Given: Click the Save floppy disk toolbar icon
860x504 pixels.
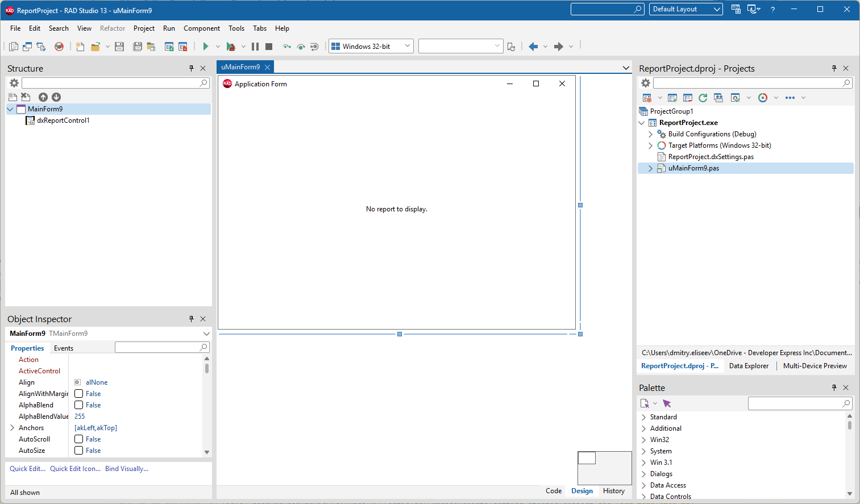Looking at the screenshot, I should [x=119, y=47].
